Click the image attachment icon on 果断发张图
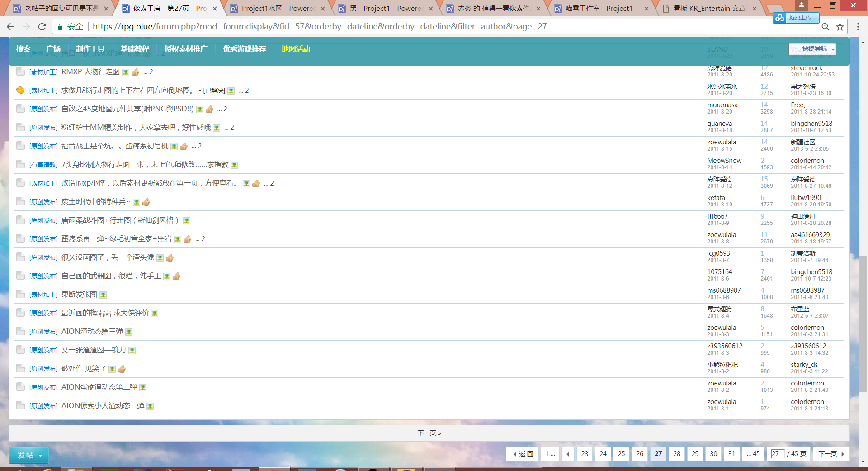Screen dimensions: 868x471 103,295
